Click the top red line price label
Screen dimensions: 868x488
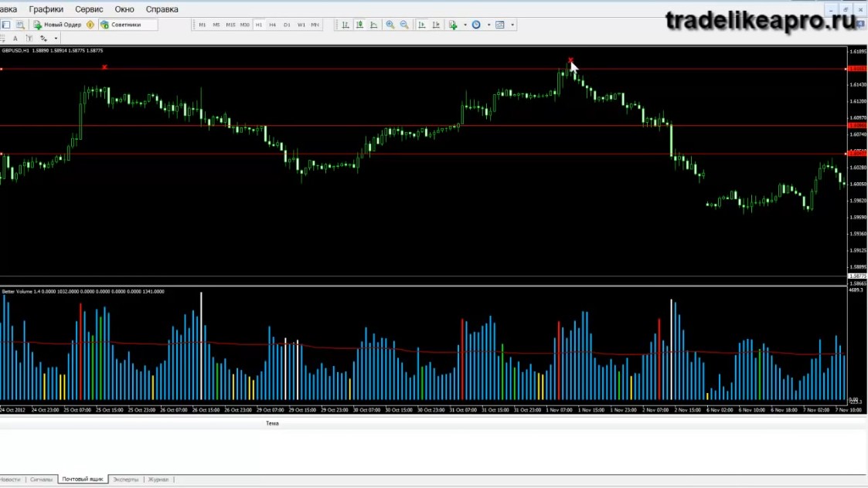click(x=857, y=69)
